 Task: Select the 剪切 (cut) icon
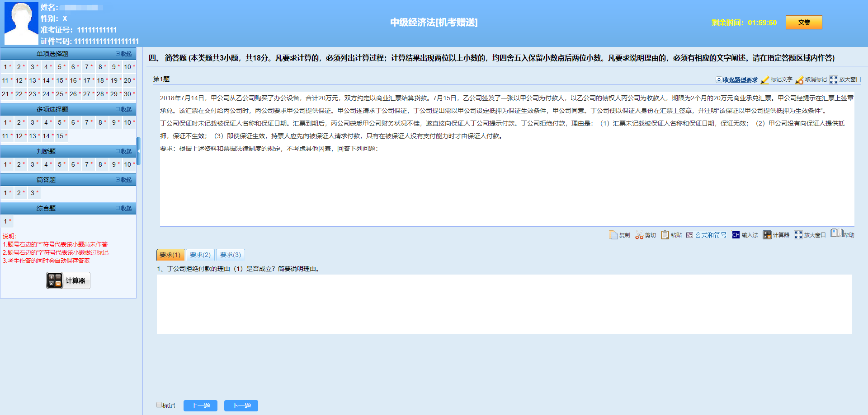point(646,235)
